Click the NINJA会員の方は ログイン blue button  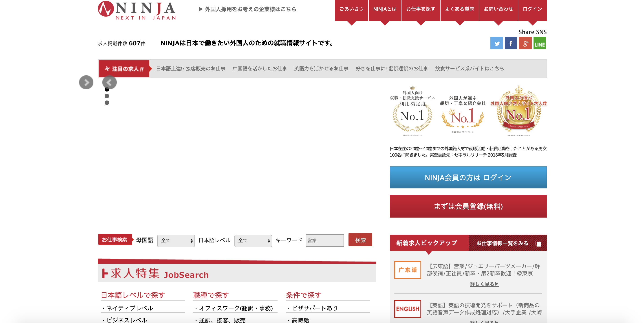(468, 178)
